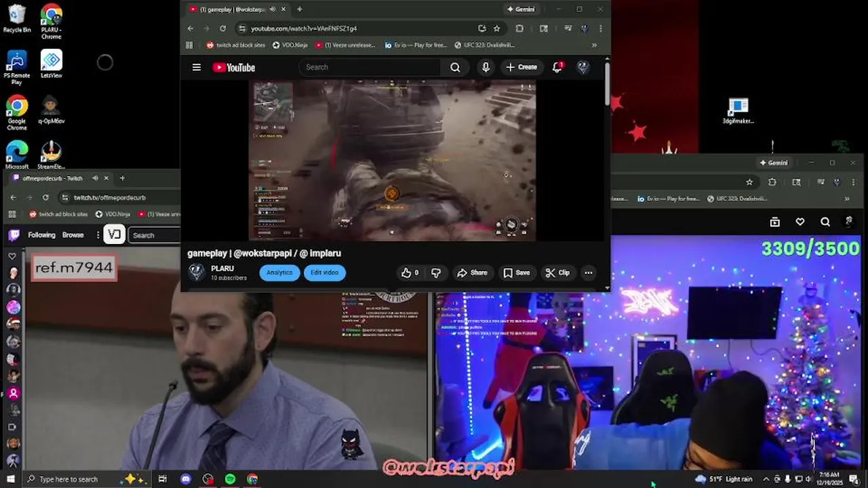Image resolution: width=868 pixels, height=488 pixels.
Task: Open Chrome menu in right window
Action: [853, 182]
